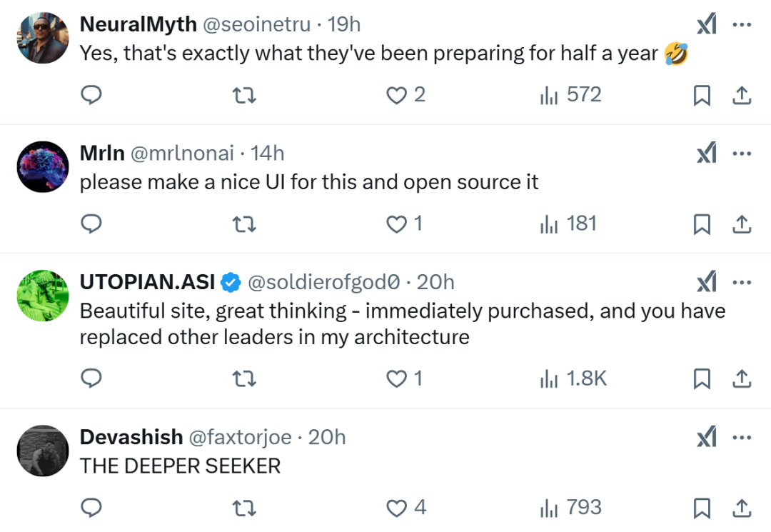Screen dimensions: 771x532
Task: Open more options for Mrln's tweet
Action: pos(742,153)
